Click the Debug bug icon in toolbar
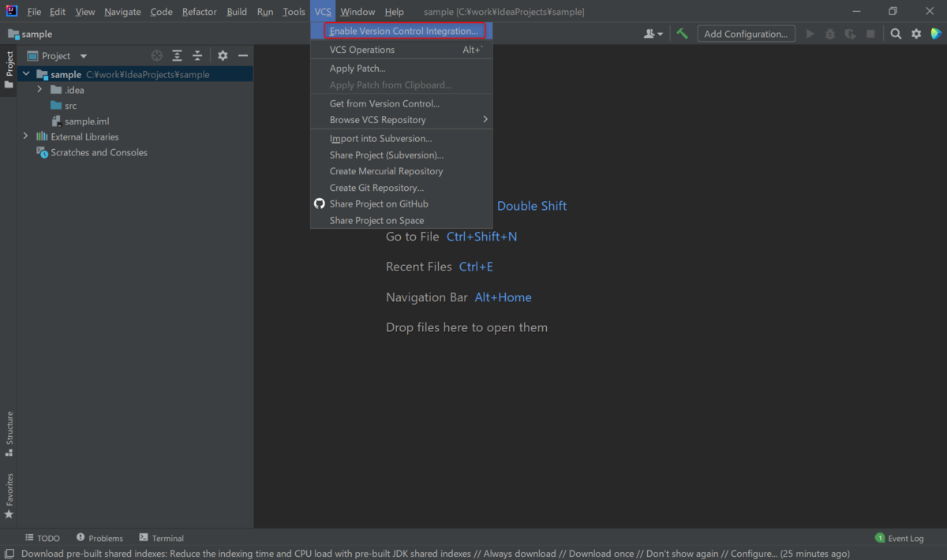Screen dimensions: 947x560 pos(829,34)
